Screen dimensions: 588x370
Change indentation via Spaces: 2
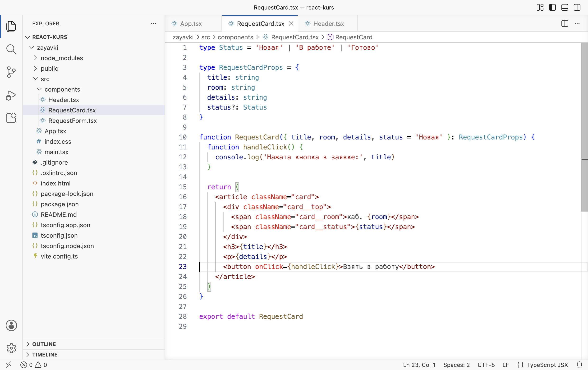[x=456, y=365]
